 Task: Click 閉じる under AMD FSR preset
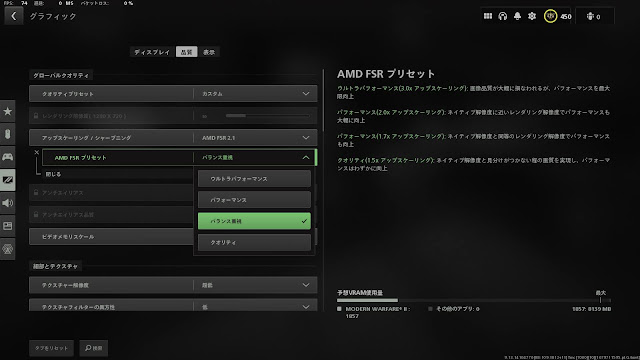tap(53, 174)
